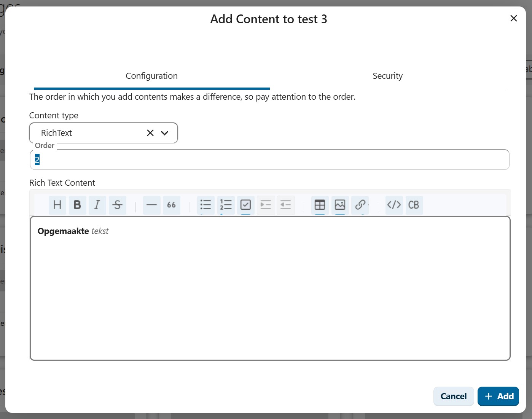Click the CB toolbar button
532x419 pixels.
(x=414, y=205)
